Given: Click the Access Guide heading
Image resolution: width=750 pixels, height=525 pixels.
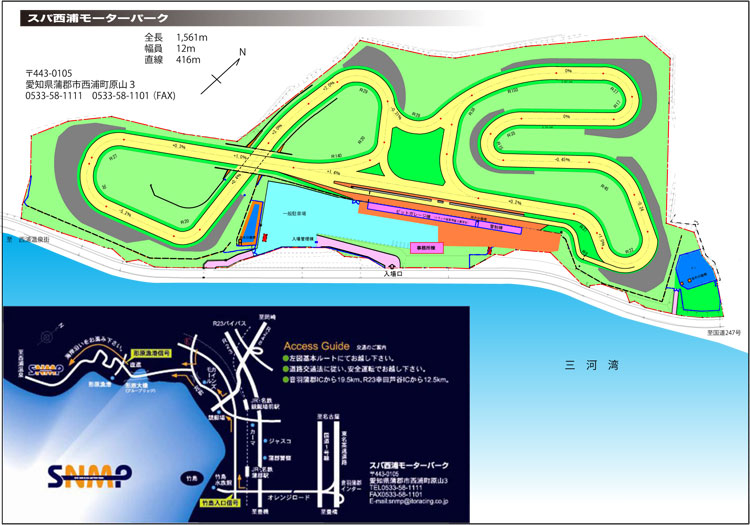Looking at the screenshot, I should tap(316, 346).
